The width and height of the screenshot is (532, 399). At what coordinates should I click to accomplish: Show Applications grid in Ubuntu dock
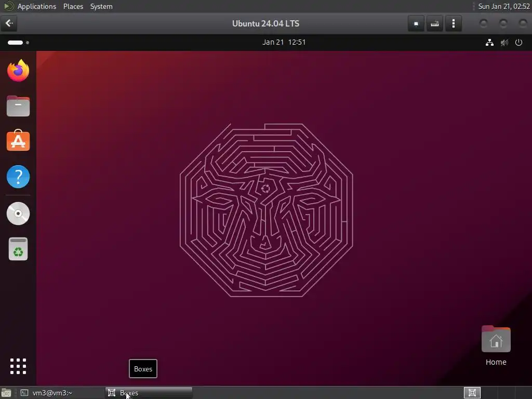coord(18,366)
